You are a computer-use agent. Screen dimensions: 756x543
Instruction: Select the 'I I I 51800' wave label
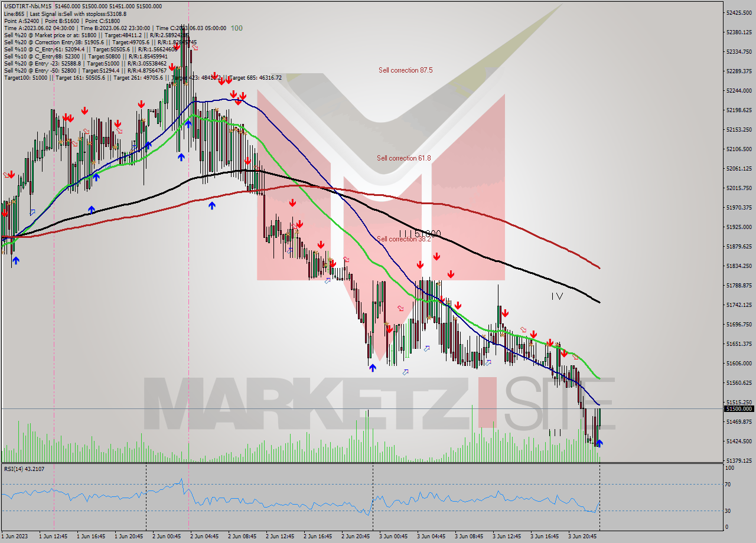pyautogui.click(x=419, y=234)
